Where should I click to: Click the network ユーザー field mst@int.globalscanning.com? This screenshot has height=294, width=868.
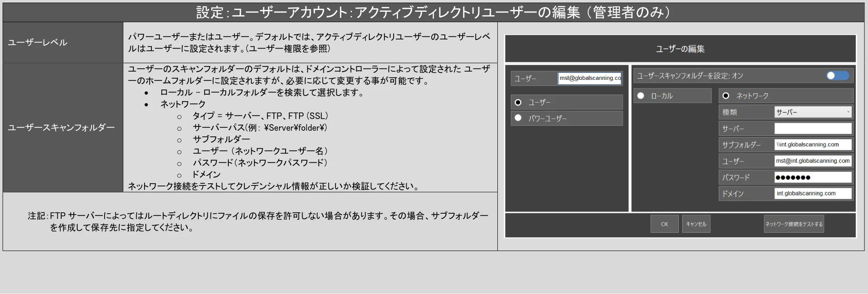point(813,161)
